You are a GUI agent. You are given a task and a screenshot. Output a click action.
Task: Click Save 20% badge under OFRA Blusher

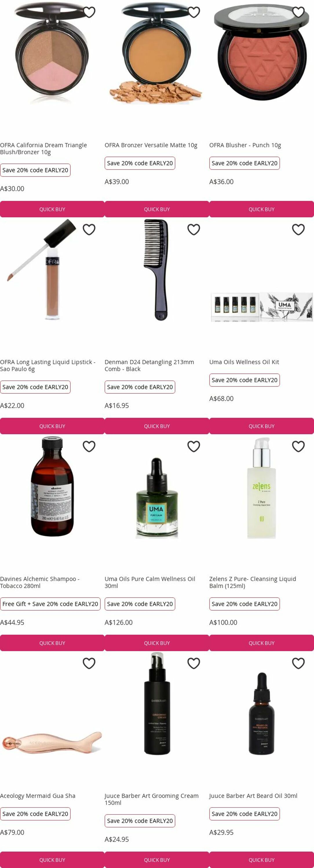[244, 163]
